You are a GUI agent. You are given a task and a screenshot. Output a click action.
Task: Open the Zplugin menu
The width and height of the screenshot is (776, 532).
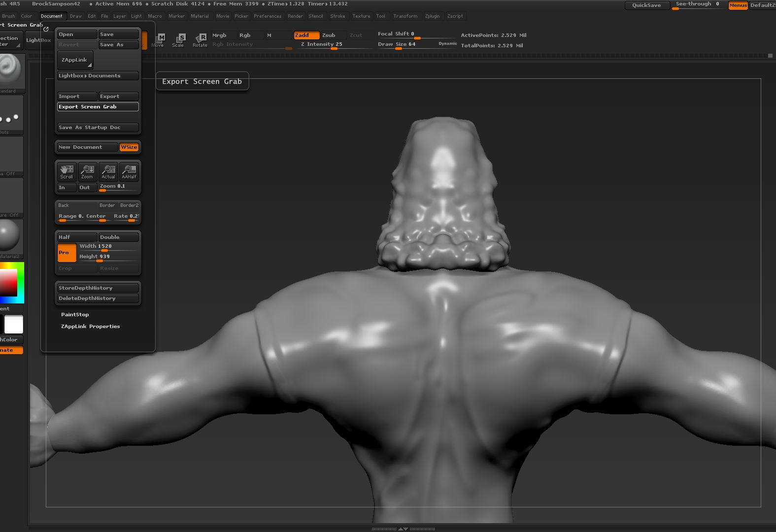click(x=432, y=16)
